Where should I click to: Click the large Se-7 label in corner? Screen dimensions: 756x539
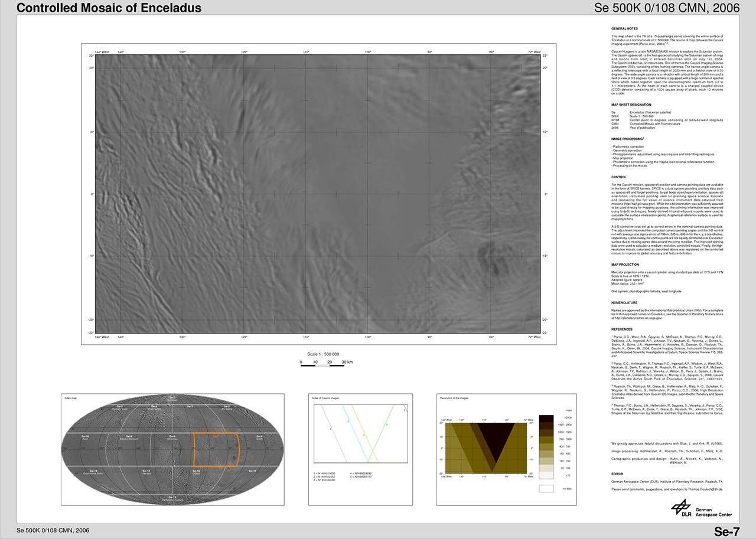pos(726,531)
